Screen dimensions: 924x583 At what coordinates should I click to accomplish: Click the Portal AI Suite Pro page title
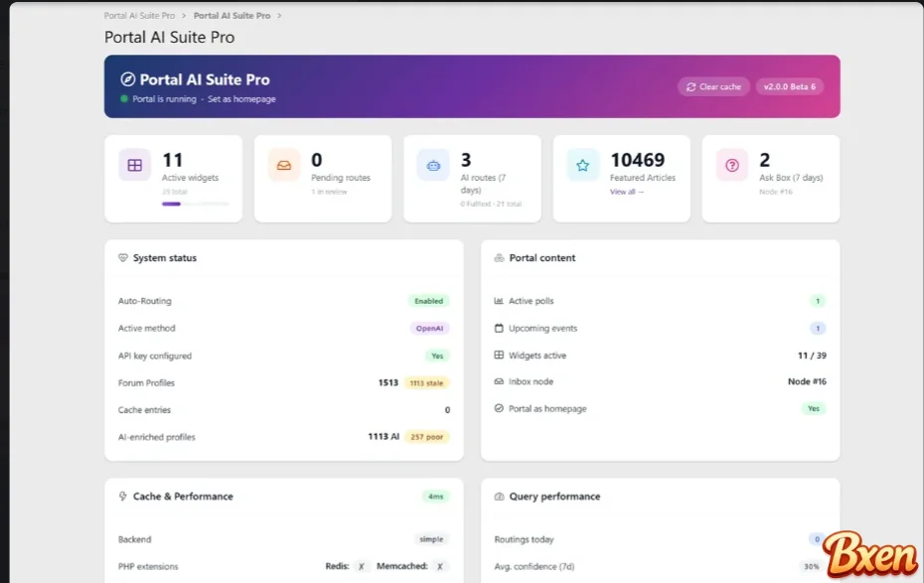(x=170, y=37)
